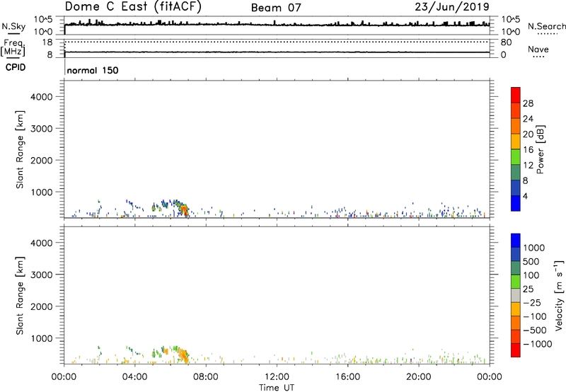Click the '500' value on Velocity colorbar
566x392 pixels.
[x=531, y=262]
